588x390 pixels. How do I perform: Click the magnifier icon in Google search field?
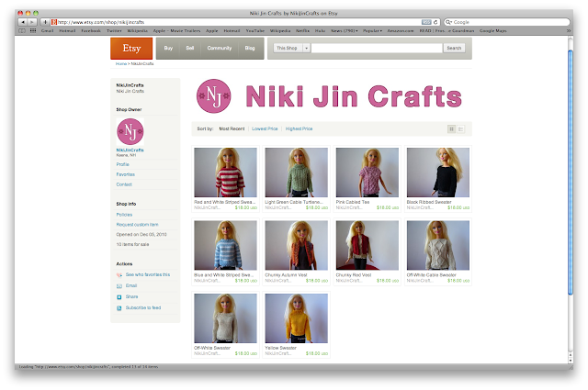448,22
